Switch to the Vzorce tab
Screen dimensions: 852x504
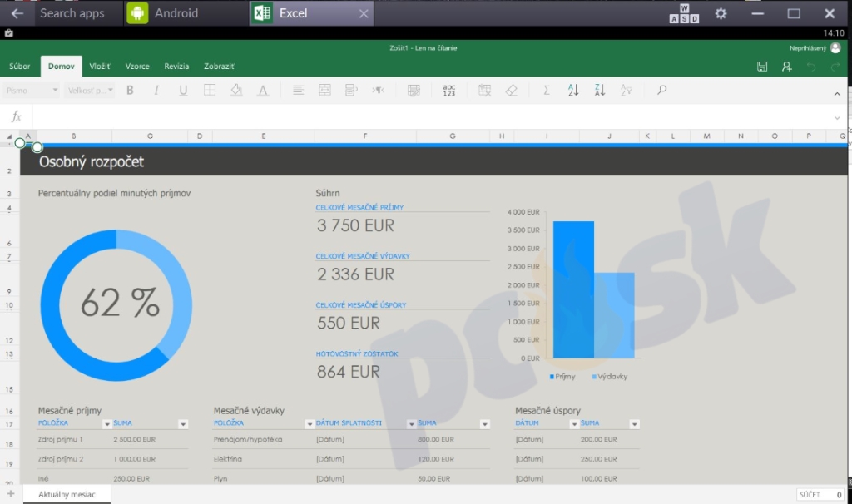(137, 67)
